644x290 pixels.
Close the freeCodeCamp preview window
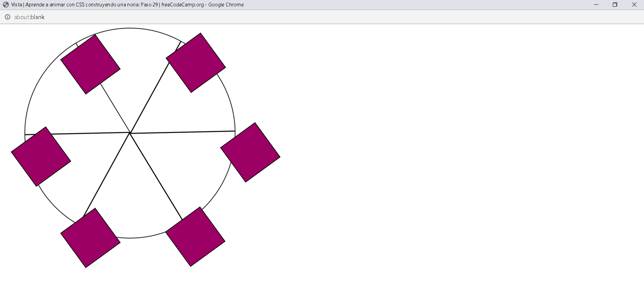[634, 5]
